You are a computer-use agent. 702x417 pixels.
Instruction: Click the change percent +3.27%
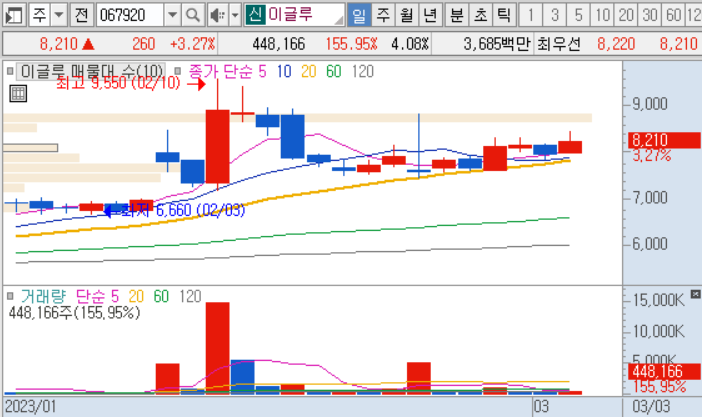pos(193,44)
